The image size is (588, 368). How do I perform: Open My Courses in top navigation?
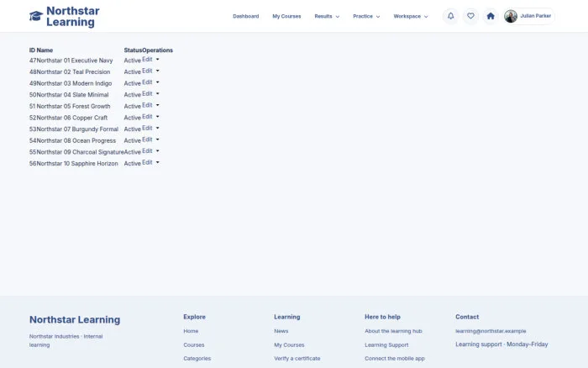point(286,16)
